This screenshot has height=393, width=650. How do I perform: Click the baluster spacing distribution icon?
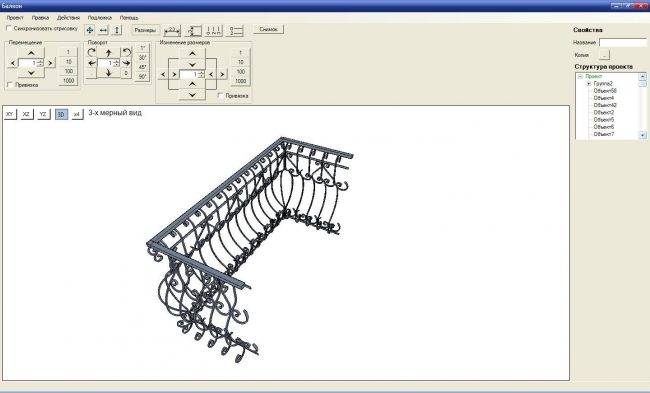[x=214, y=30]
